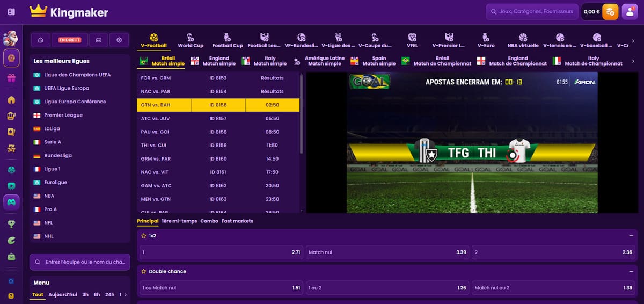
Task: Select Amérique Latine Match simple
Action: point(319,61)
